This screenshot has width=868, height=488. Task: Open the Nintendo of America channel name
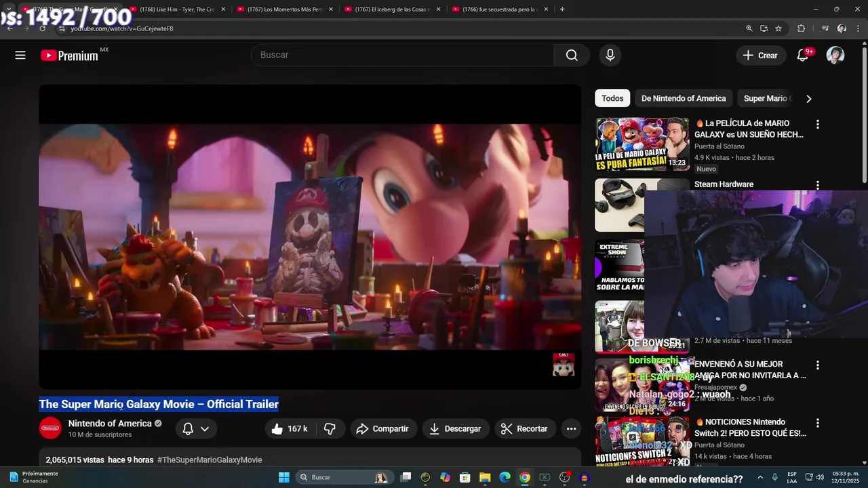pyautogui.click(x=110, y=424)
